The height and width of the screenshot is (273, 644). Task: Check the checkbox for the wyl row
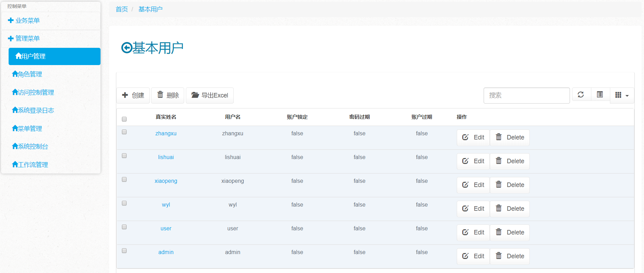tap(124, 203)
